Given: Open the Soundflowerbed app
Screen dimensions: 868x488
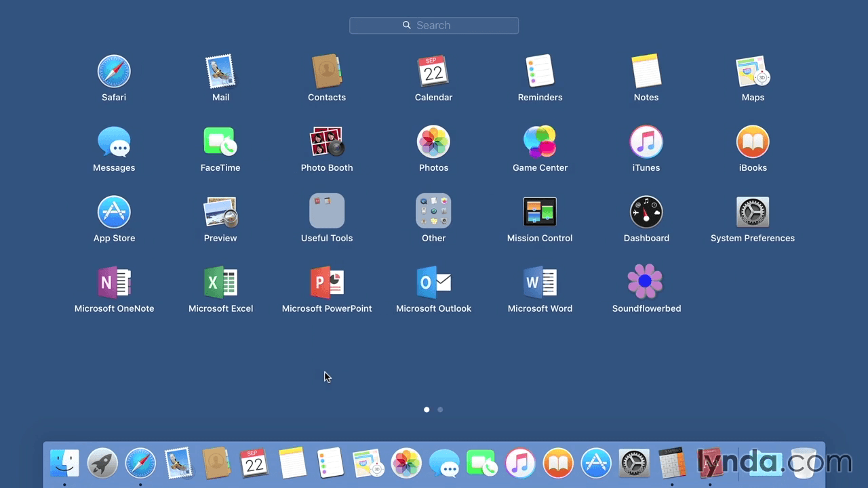Looking at the screenshot, I should pos(646,281).
